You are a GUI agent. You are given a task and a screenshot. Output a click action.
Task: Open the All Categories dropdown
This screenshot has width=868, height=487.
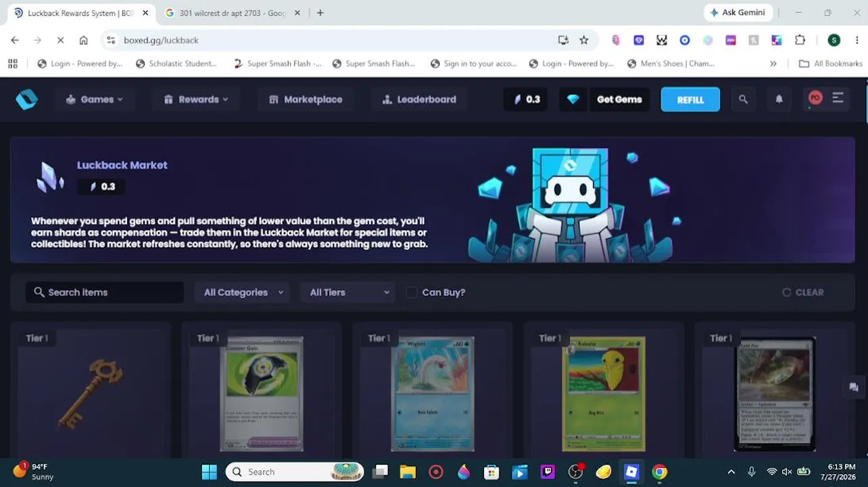coord(243,292)
